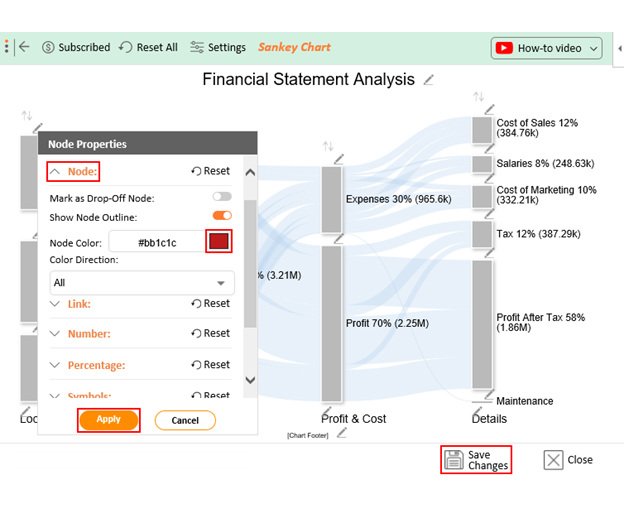Click pencil icon above Profit After Tax node

489,253
